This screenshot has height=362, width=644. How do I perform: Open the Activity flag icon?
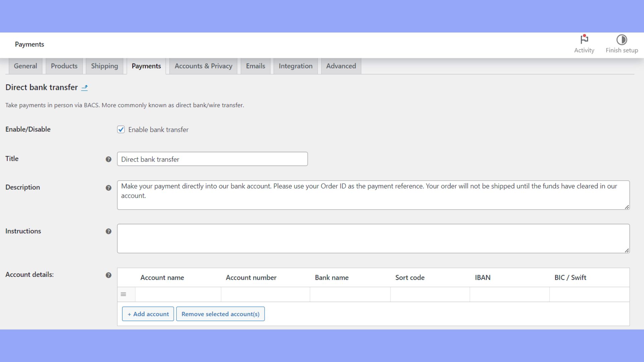click(x=584, y=40)
